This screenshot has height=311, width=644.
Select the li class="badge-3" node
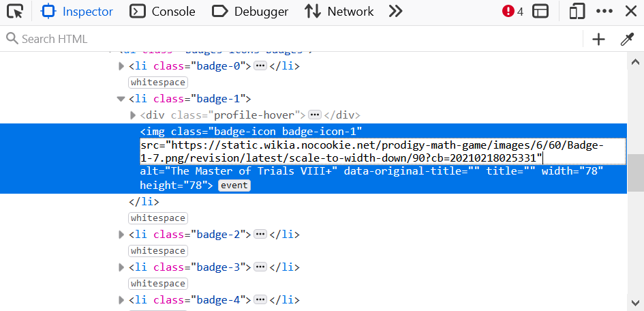189,267
